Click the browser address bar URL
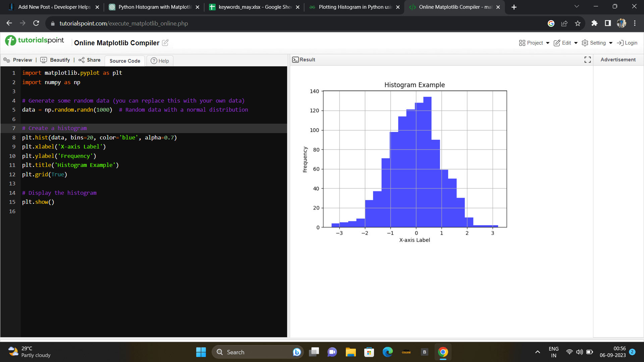 click(x=123, y=23)
